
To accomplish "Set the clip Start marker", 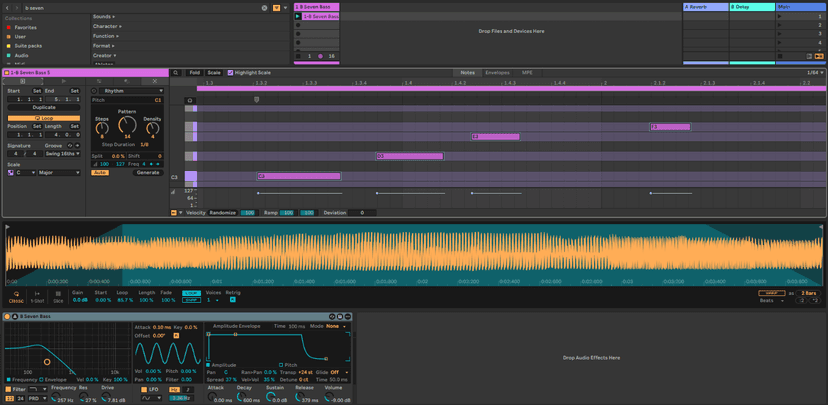I will tap(36, 91).
